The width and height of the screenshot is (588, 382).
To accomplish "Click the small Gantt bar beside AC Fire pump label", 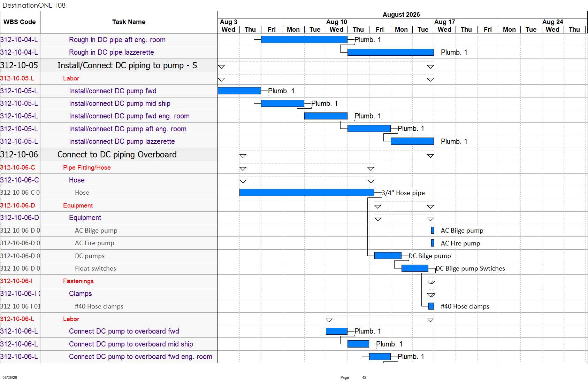I will [433, 243].
